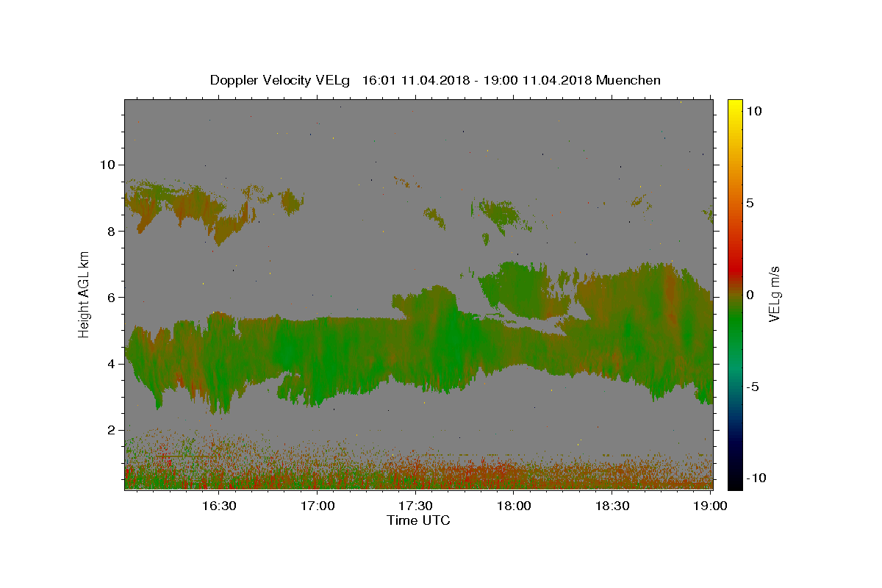This screenshot has width=882, height=588.
Task: Pick the black bottom of the colorbar
Action: [735, 481]
